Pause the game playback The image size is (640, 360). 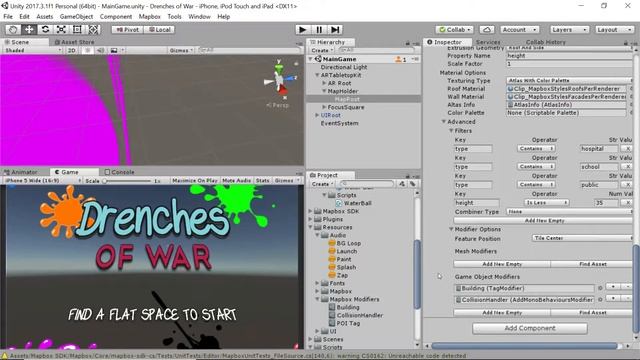(x=319, y=29)
